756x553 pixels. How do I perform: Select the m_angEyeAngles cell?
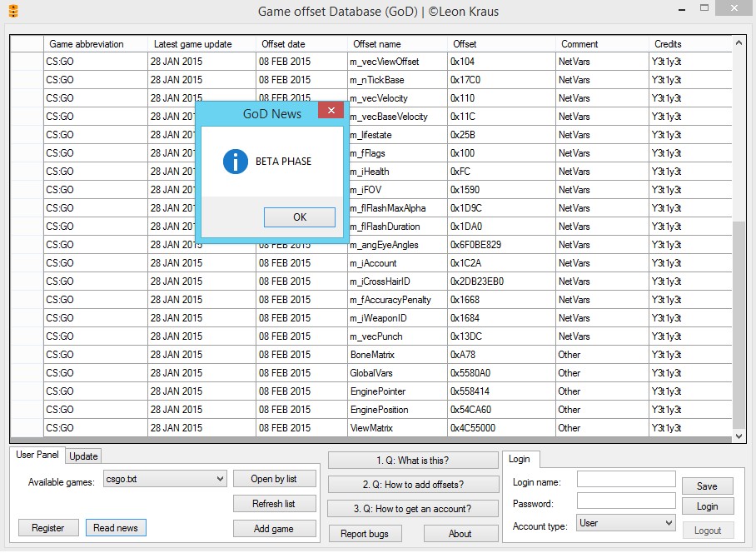pos(397,245)
